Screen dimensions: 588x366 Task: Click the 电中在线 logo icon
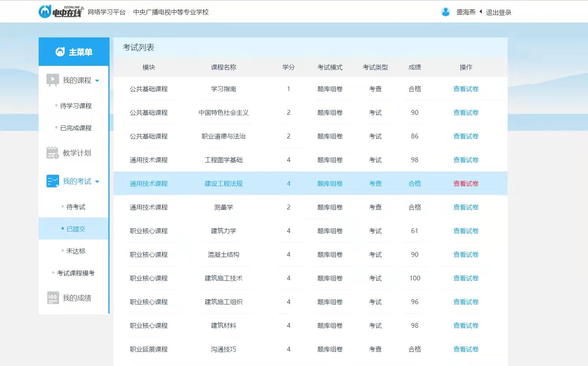point(61,11)
